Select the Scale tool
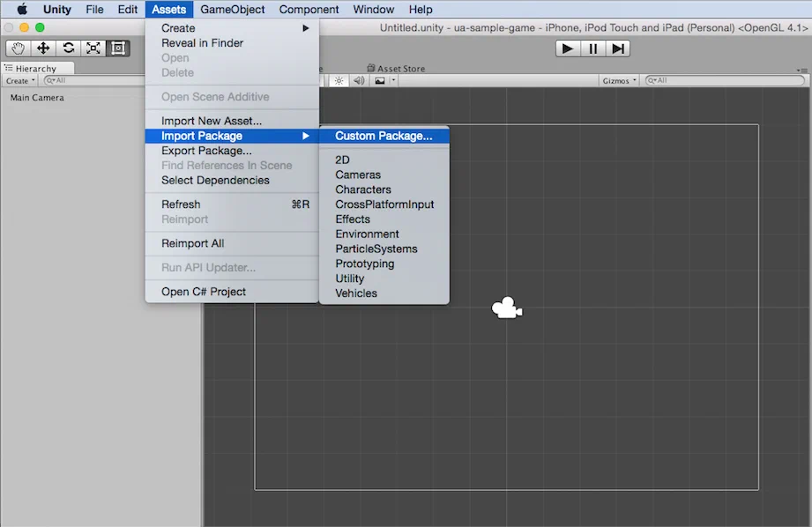 (x=93, y=48)
